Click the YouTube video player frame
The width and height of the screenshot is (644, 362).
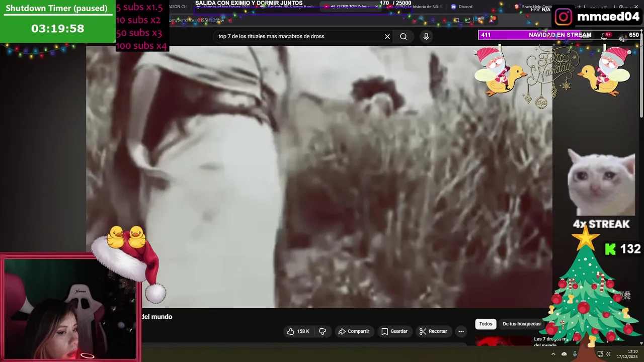tap(319, 176)
